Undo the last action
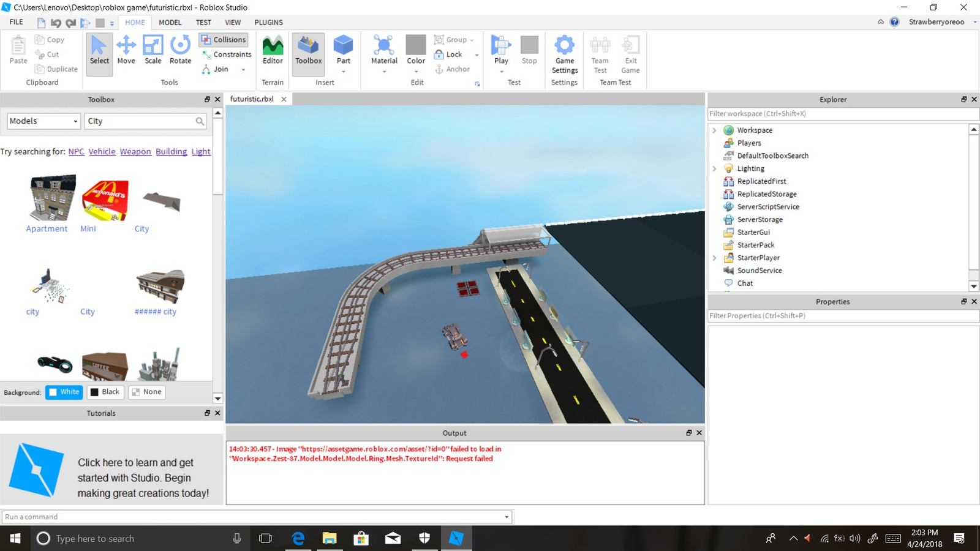Viewport: 980px width, 551px height. click(56, 23)
